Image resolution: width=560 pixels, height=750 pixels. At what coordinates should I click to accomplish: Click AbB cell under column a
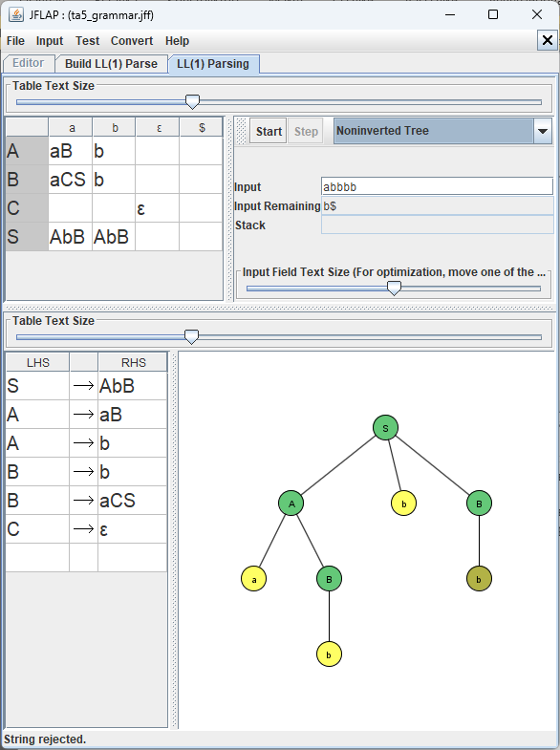click(71, 237)
